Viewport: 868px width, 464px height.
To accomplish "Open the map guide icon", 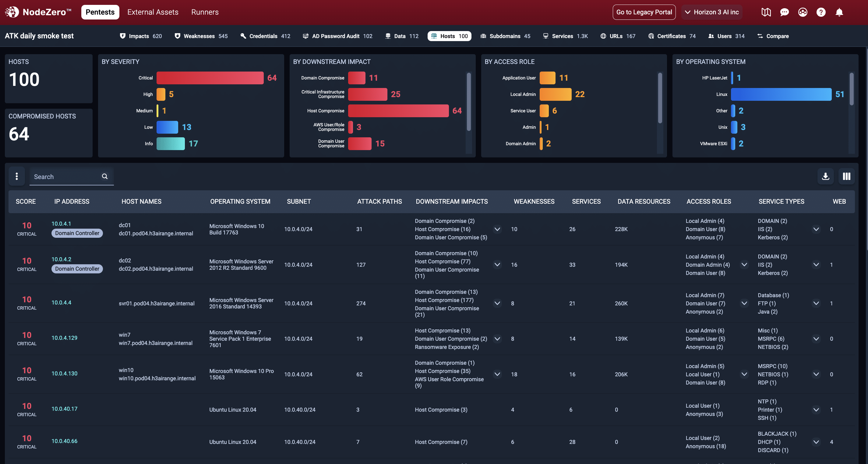I will (x=766, y=12).
